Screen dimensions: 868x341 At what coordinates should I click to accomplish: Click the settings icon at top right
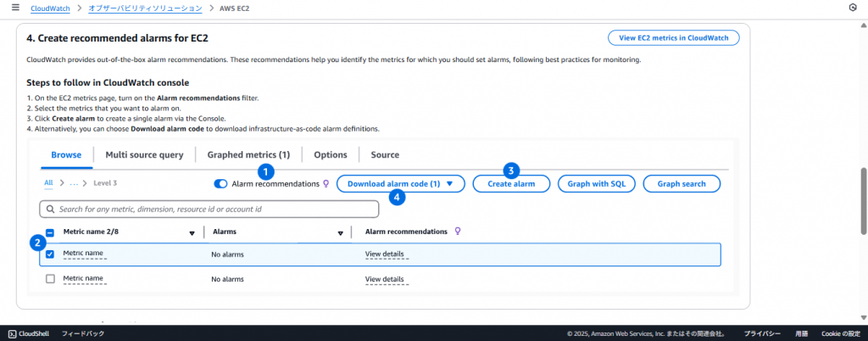click(852, 8)
